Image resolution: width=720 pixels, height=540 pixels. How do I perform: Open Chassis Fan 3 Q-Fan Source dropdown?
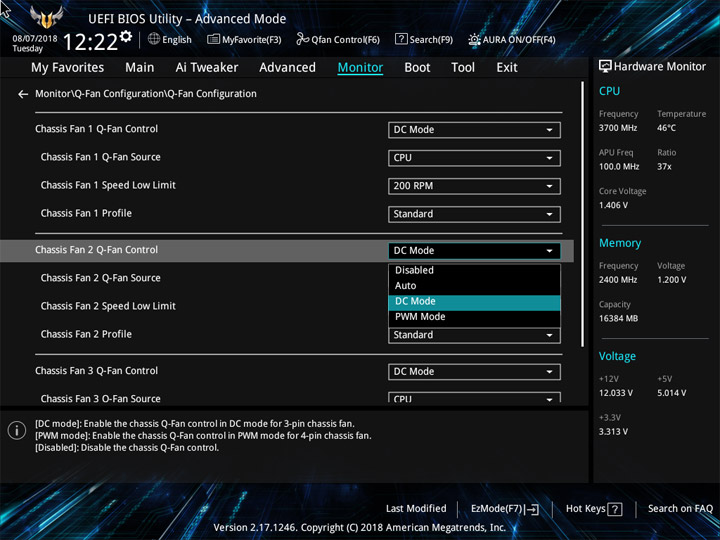pos(474,398)
